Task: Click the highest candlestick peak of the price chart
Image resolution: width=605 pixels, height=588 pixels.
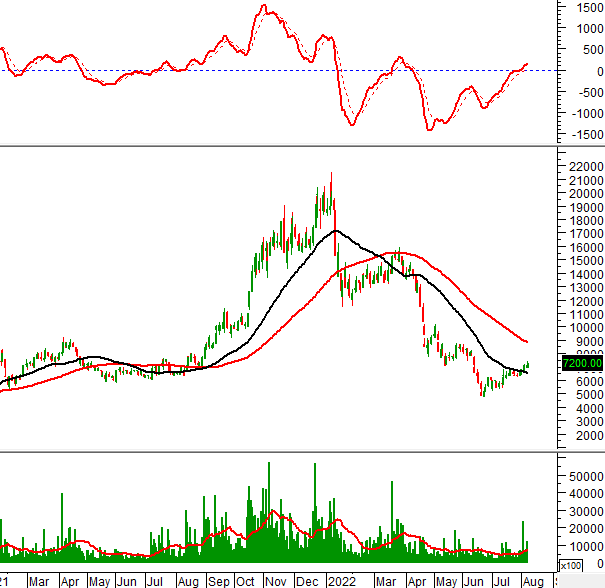Action: point(331,175)
